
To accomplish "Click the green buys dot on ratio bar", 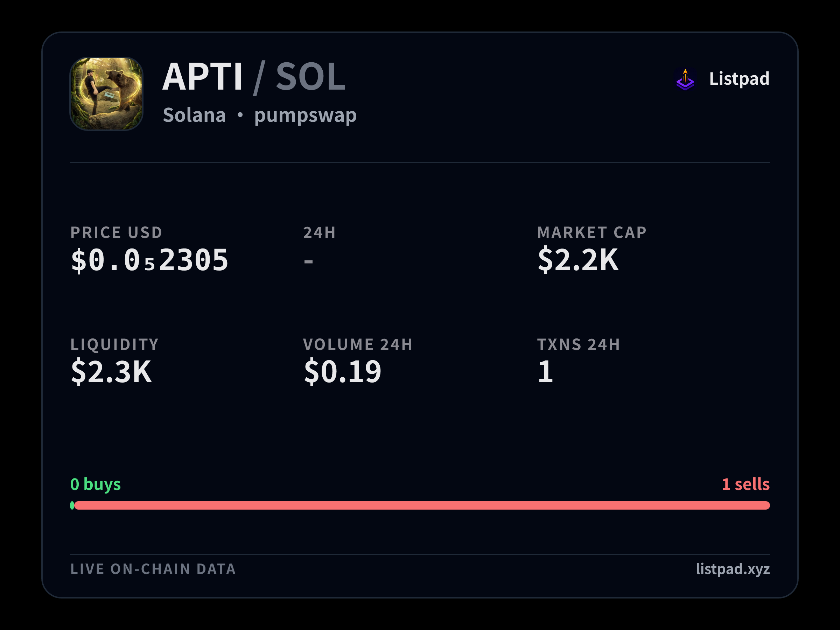I will pyautogui.click(x=72, y=505).
